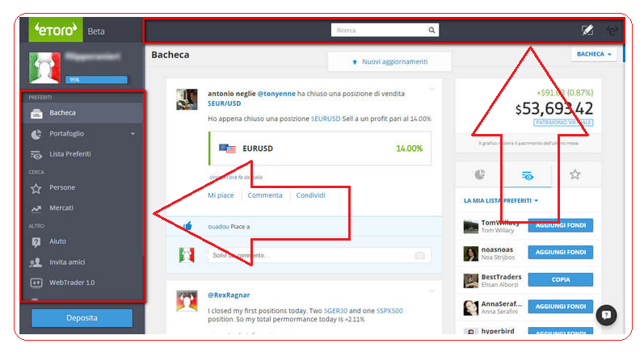Screen dimensions: 644x352
Task: Click AGGIUNGI FONDI for noasnoas
Action: (x=560, y=253)
